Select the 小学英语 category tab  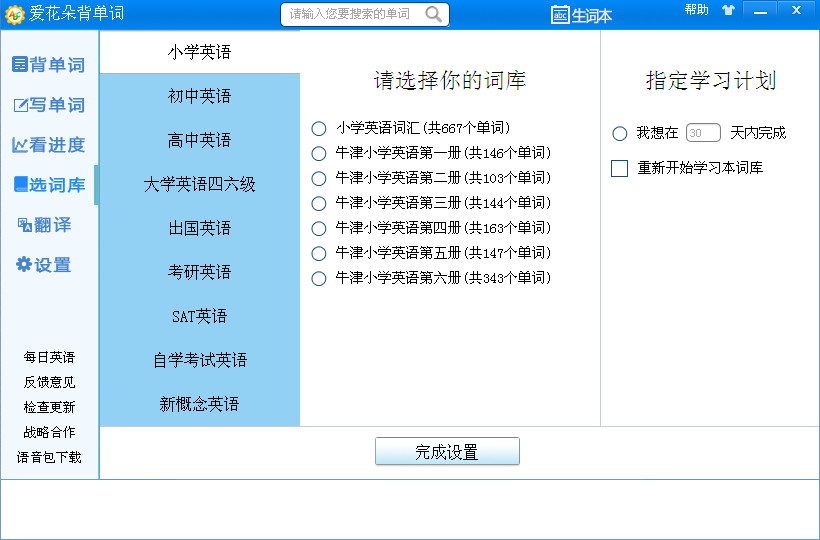tap(199, 52)
